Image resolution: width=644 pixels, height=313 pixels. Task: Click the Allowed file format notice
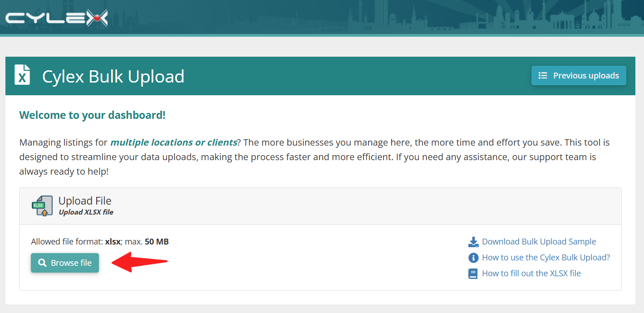pos(100,242)
